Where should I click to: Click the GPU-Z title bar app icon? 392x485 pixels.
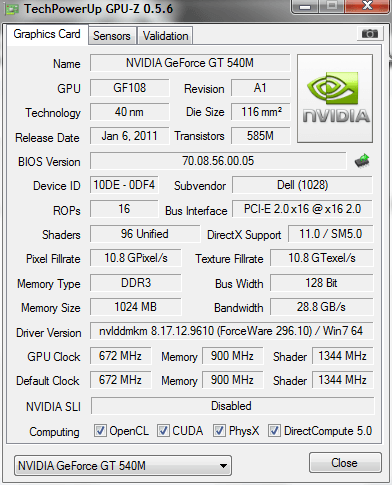[x=12, y=9]
